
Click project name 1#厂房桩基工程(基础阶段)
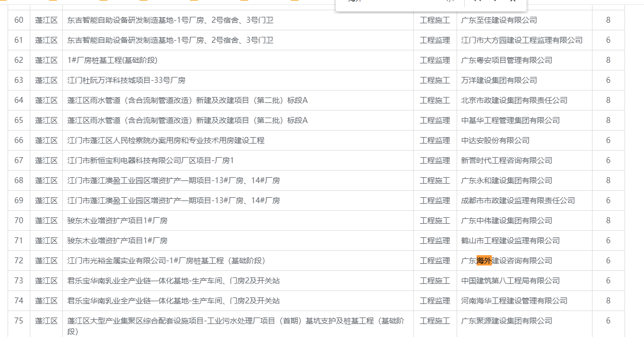pyautogui.click(x=112, y=60)
